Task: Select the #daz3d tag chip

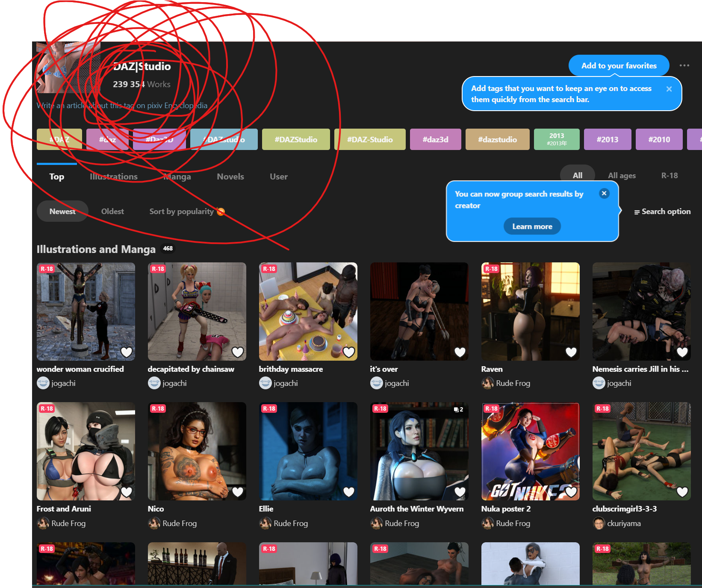Action: click(x=436, y=139)
